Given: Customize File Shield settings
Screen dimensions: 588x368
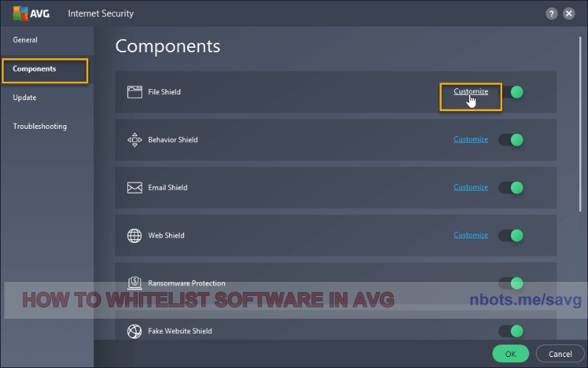Looking at the screenshot, I should pos(470,91).
